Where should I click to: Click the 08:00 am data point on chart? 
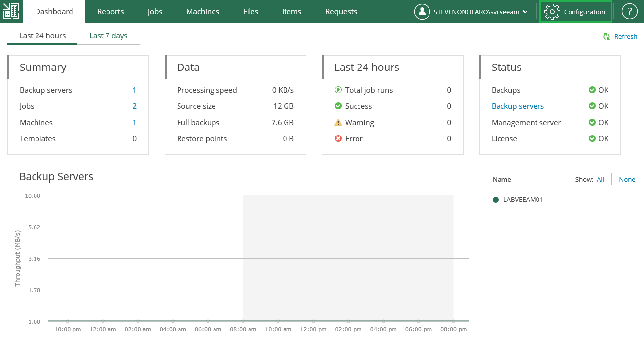(x=243, y=321)
